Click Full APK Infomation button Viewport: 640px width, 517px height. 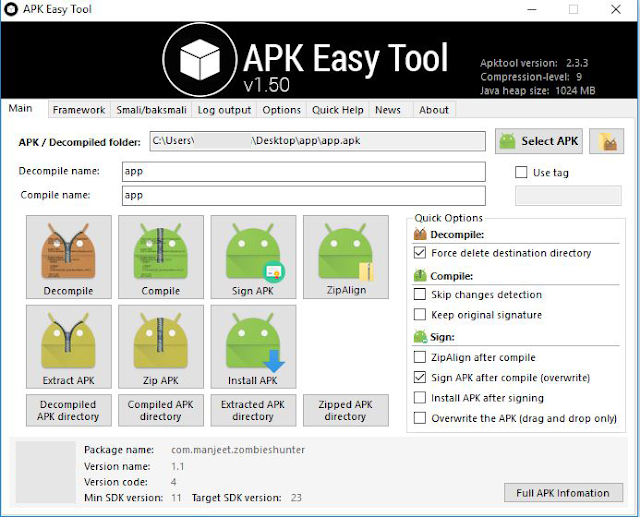click(563, 493)
